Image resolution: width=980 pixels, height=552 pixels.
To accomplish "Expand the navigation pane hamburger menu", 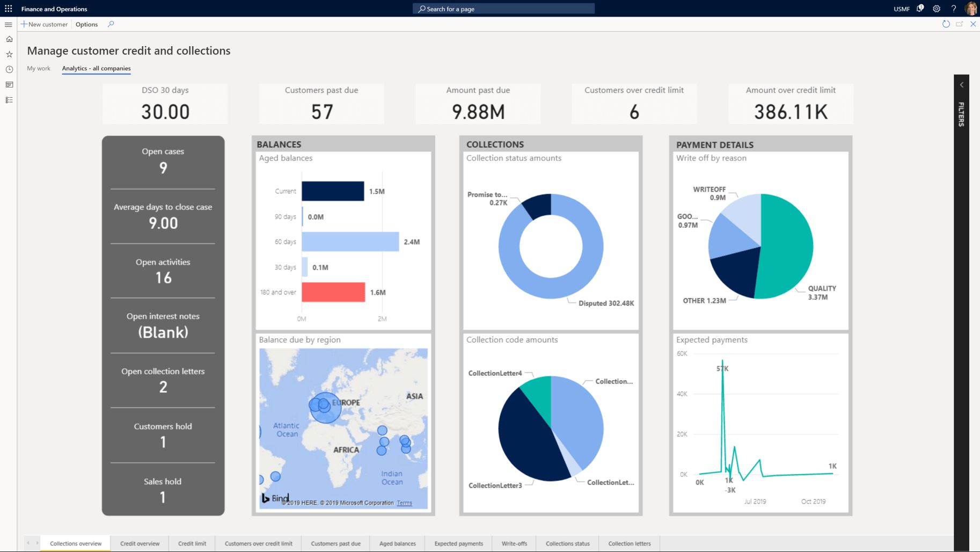I will point(9,24).
